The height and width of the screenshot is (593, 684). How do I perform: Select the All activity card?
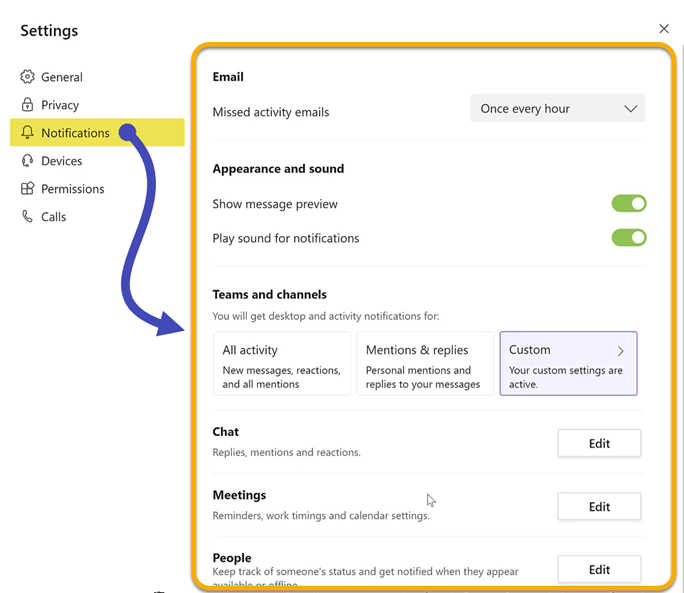pyautogui.click(x=282, y=363)
